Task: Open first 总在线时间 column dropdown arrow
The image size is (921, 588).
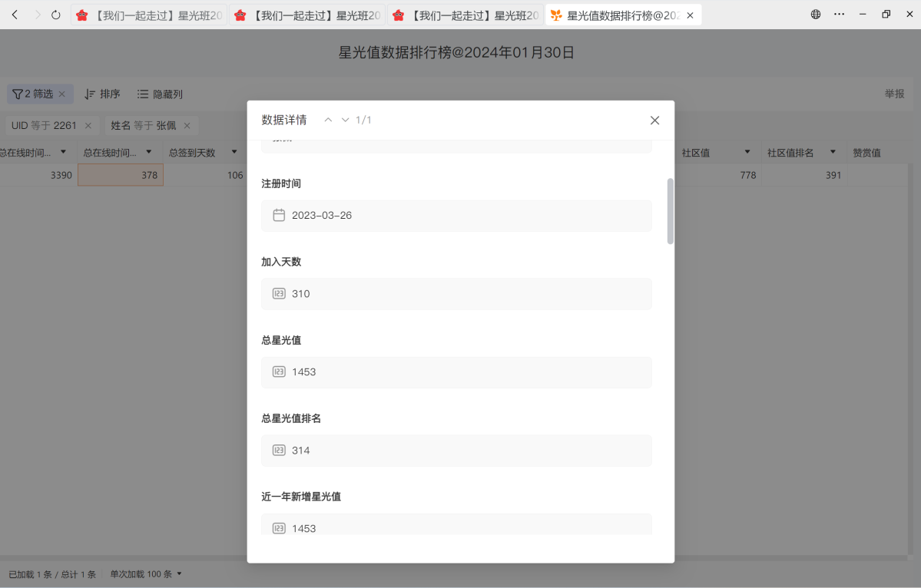Action: click(64, 152)
